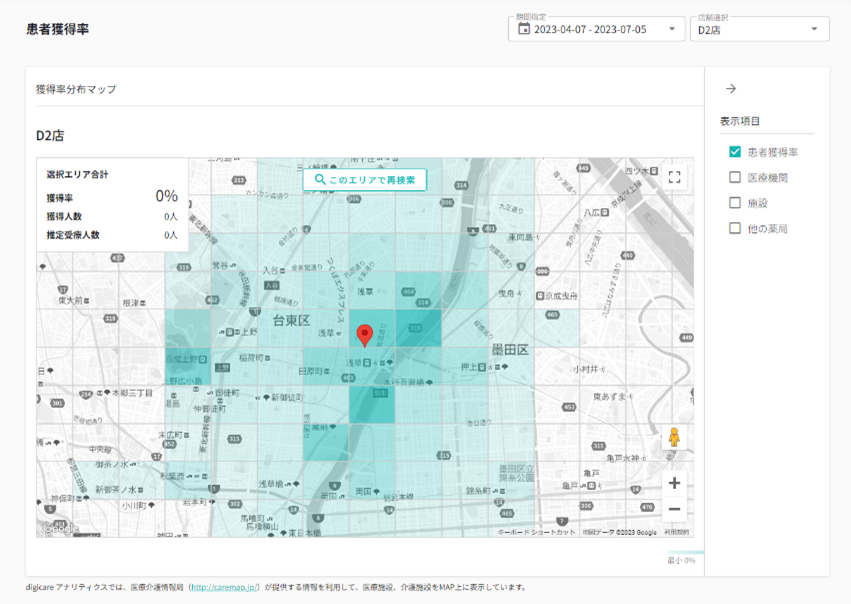The image size is (851, 604).
Task: Collapse the side panel with arrow
Action: (x=731, y=88)
